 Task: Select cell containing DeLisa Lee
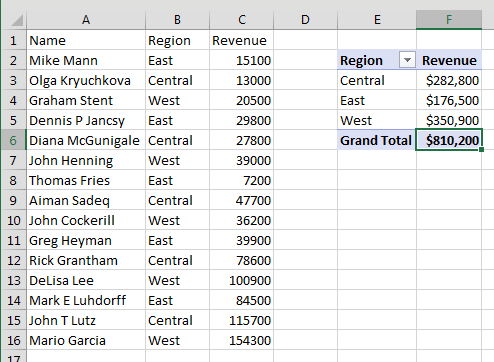click(86, 280)
